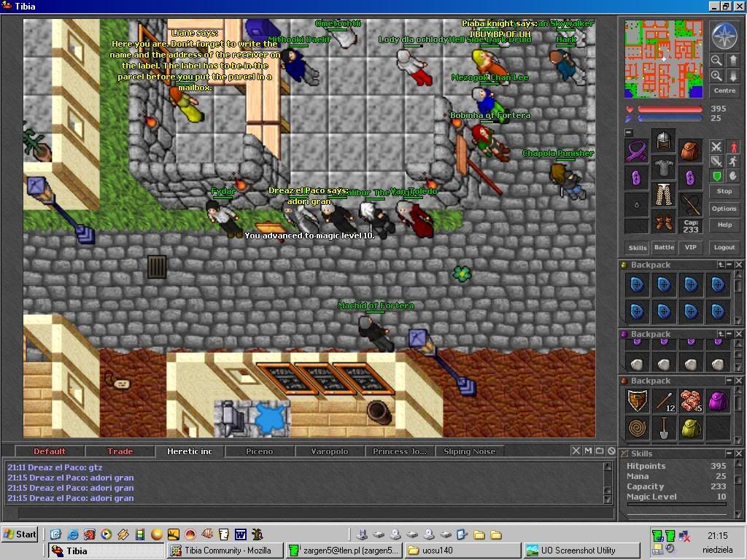
Task: Click the circle-slash ignore icon in chat bar
Action: pyautogui.click(x=612, y=451)
